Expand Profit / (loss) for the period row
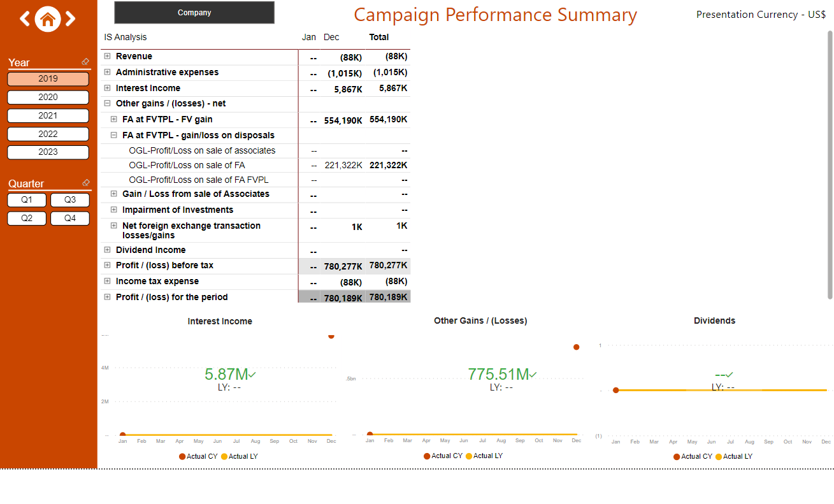 (108, 297)
